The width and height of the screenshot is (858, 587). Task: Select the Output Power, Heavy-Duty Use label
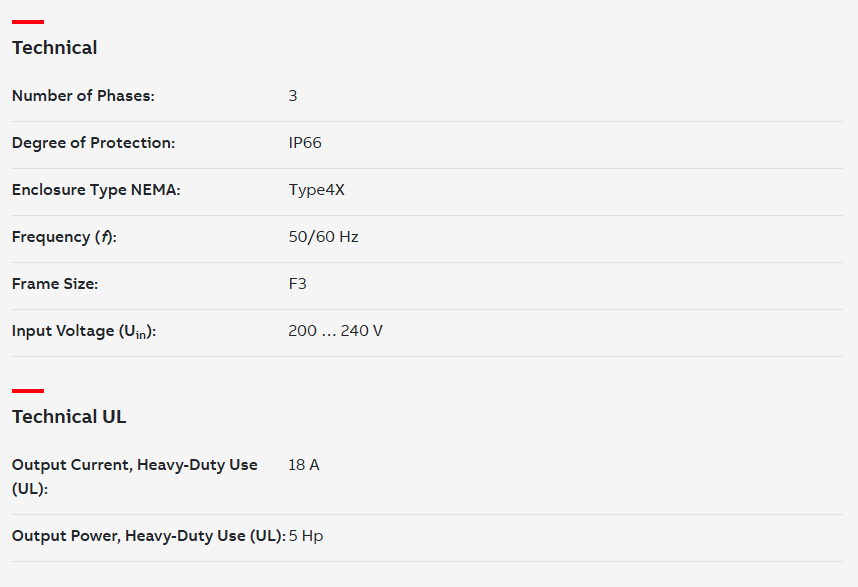149,536
